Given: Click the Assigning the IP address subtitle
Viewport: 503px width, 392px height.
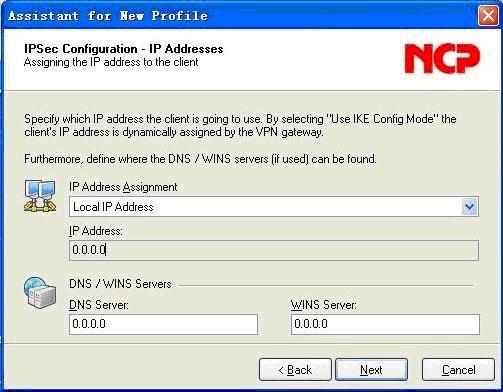Looking at the screenshot, I should pyautogui.click(x=111, y=62).
